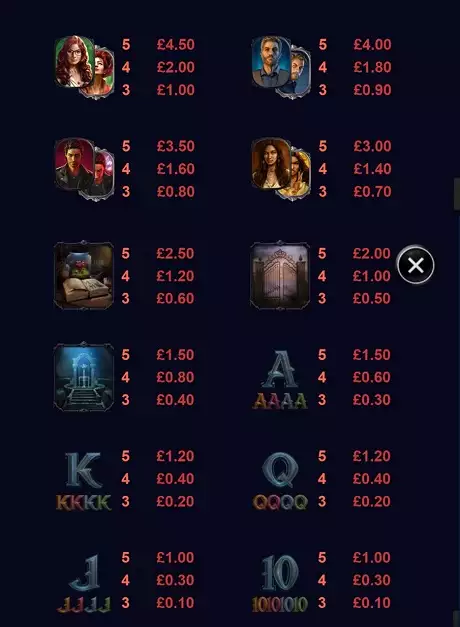This screenshot has height=627, width=460.
Task: Select the grey-bearded man symbol
Action: (281, 67)
